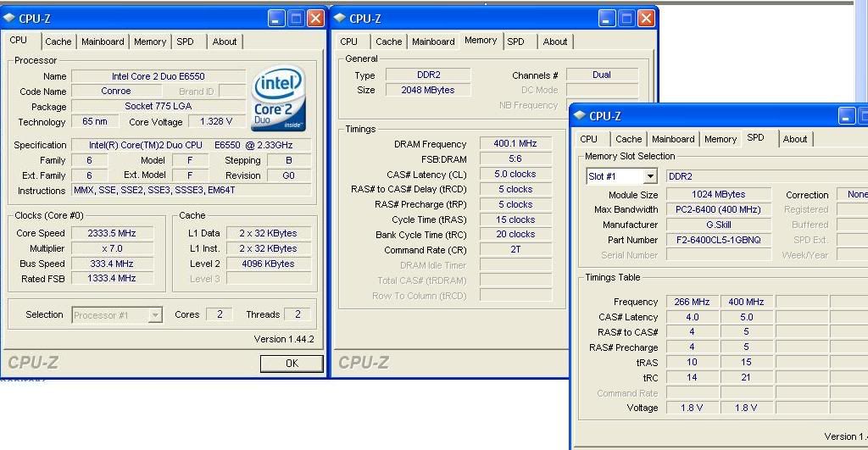Switch to About tab in SPD window
The image size is (868, 450).
(795, 139)
